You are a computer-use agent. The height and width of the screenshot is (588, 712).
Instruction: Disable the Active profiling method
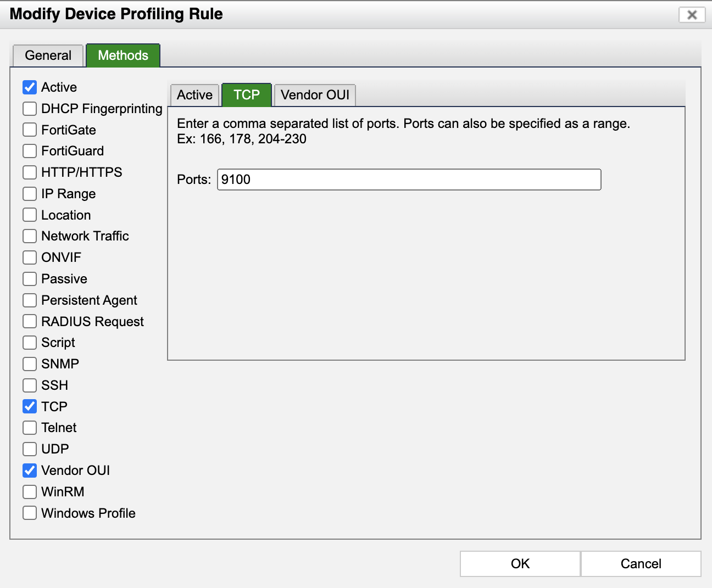click(x=30, y=87)
